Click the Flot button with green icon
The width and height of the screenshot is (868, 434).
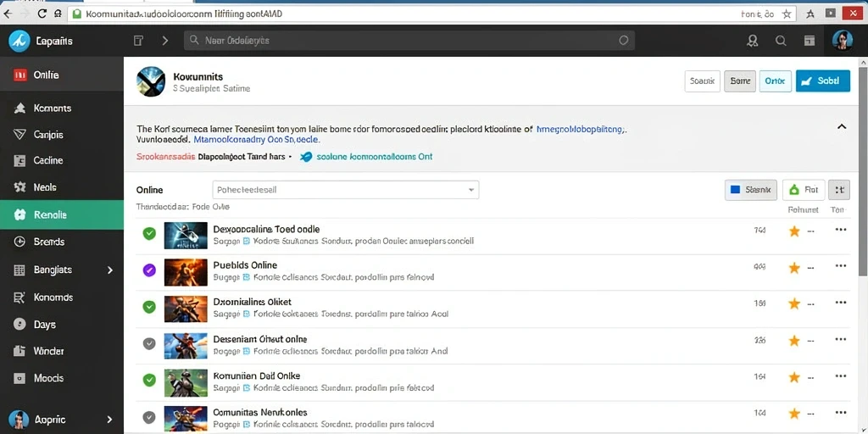(804, 190)
